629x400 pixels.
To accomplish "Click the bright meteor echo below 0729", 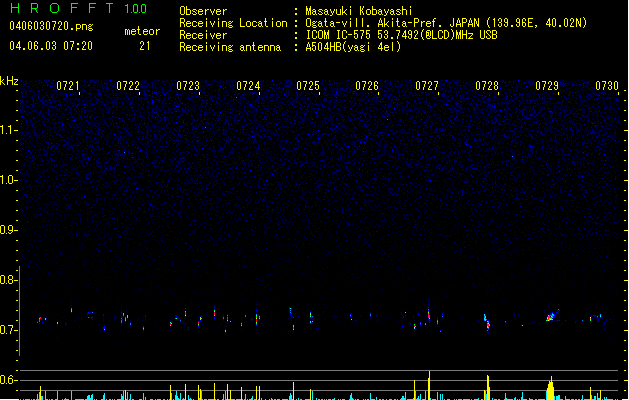I will click(552, 316).
